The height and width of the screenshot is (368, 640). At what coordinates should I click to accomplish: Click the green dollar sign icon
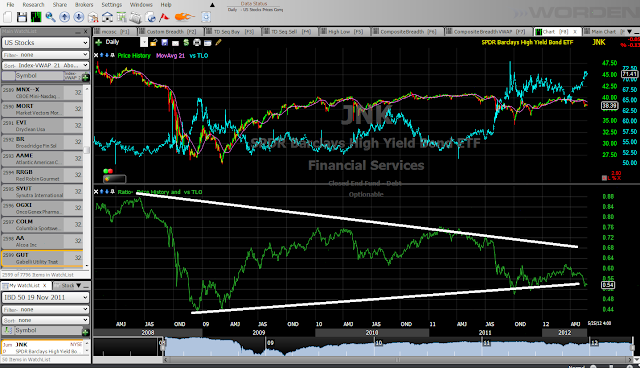pyautogui.click(x=186, y=42)
